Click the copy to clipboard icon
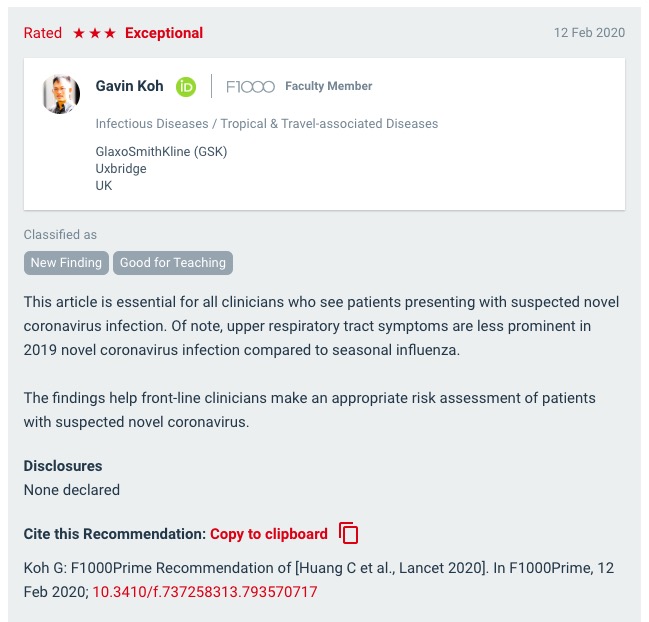Screen dimensions: 649x622 (x=349, y=533)
